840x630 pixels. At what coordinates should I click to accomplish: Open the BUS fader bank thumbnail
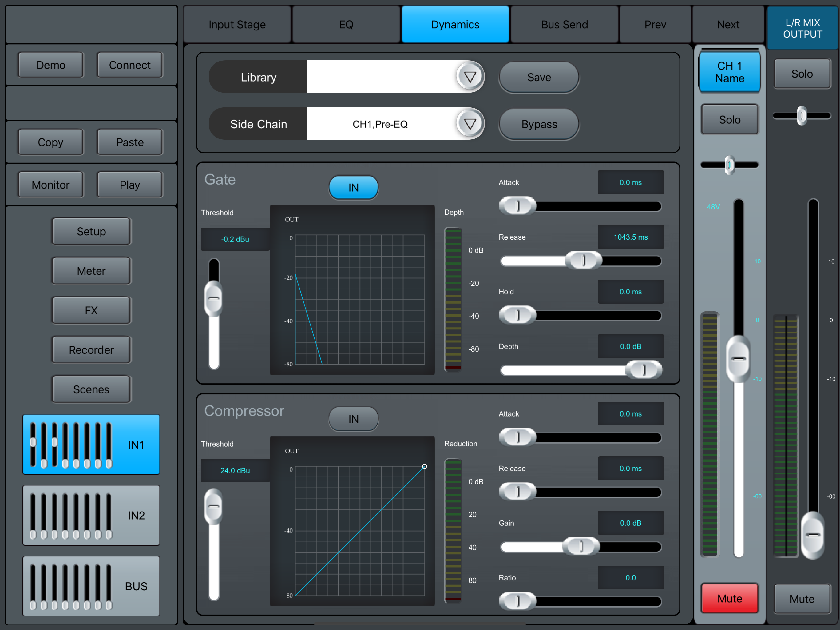[91, 585]
